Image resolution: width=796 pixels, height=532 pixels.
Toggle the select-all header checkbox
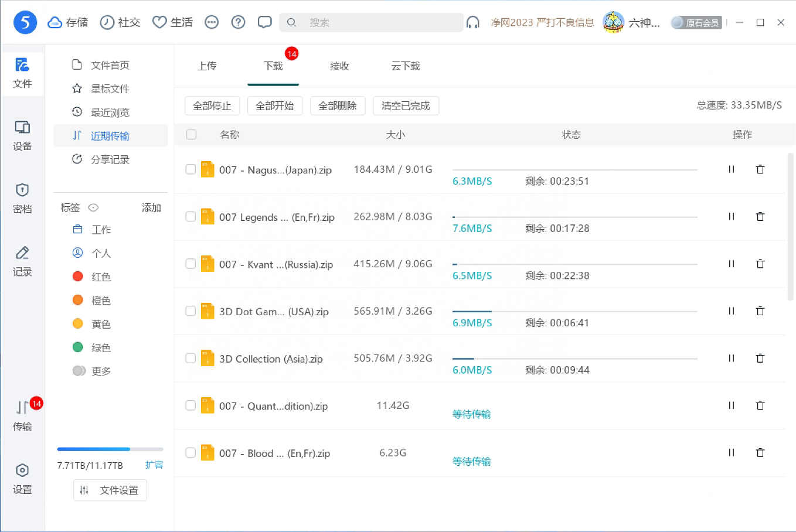pos(191,135)
